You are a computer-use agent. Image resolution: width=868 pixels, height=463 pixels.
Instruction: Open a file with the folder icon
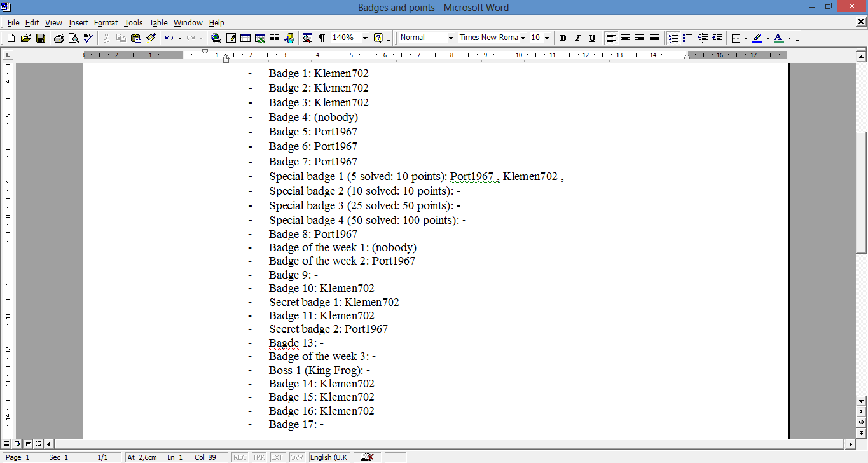pyautogui.click(x=26, y=38)
